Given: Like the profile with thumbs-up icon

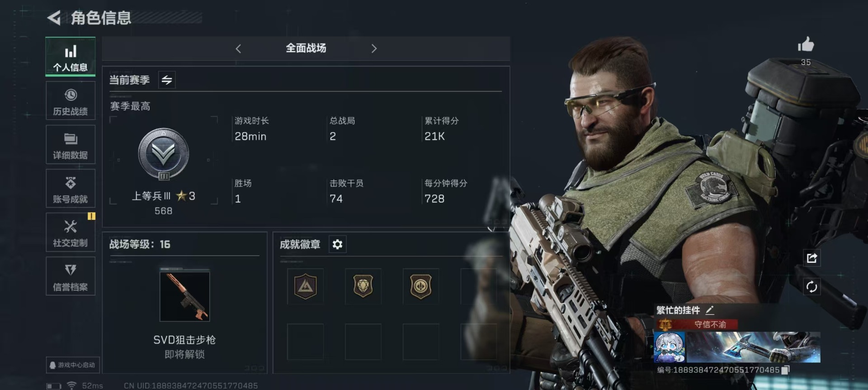Looking at the screenshot, I should tap(806, 45).
